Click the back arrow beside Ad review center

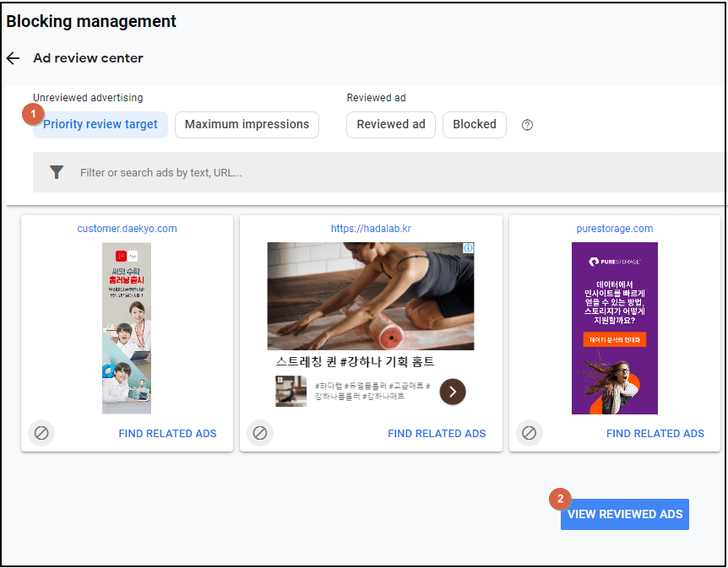[x=13, y=58]
